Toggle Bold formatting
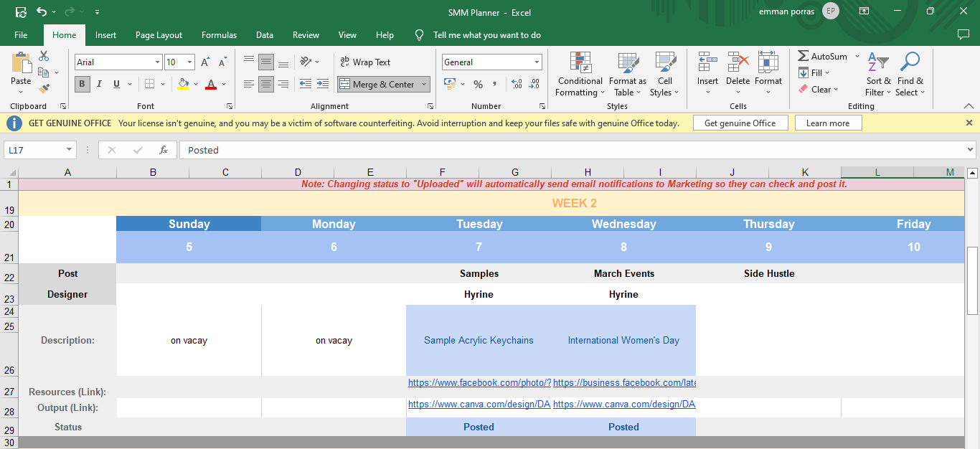Image resolution: width=980 pixels, height=449 pixels. pos(82,84)
